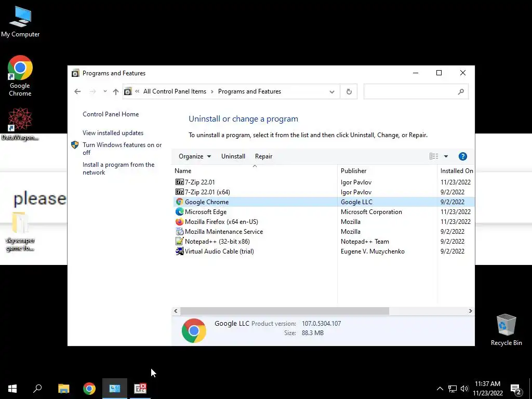The image size is (532, 399).
Task: Open My Computer desktop icon
Action: coord(20,22)
